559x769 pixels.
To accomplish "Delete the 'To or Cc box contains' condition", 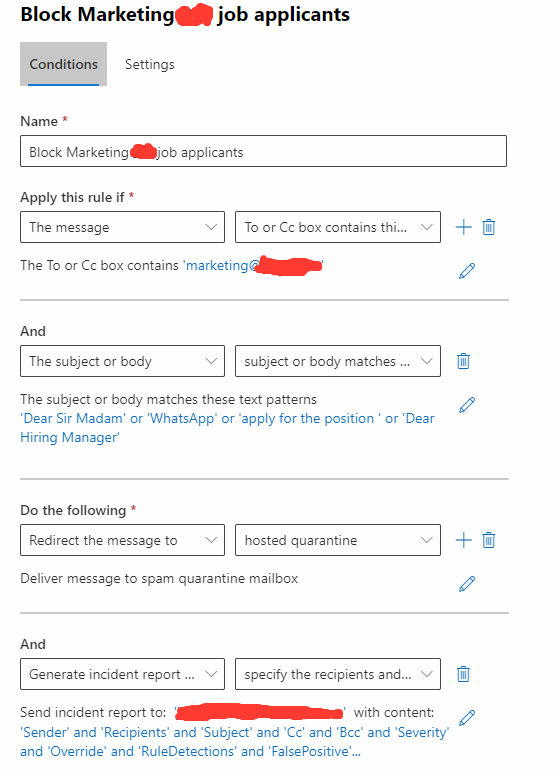I will point(489,227).
